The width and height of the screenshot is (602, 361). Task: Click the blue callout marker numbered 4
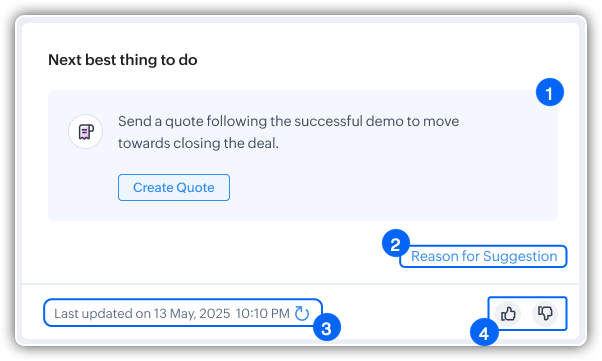484,333
